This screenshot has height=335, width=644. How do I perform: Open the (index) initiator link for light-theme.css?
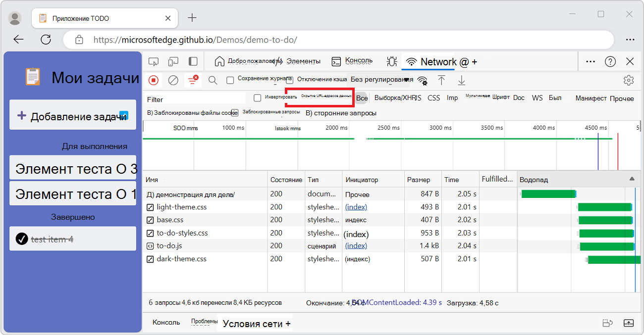356,207
